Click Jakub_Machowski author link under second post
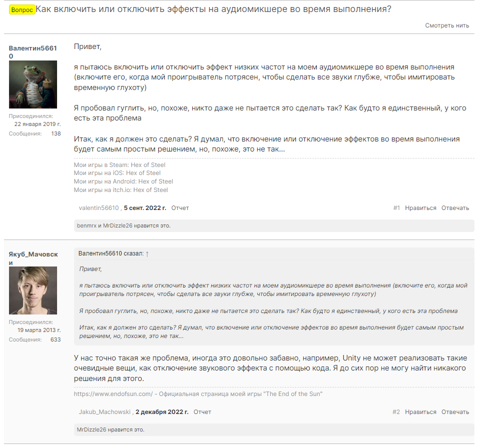 pos(105,412)
